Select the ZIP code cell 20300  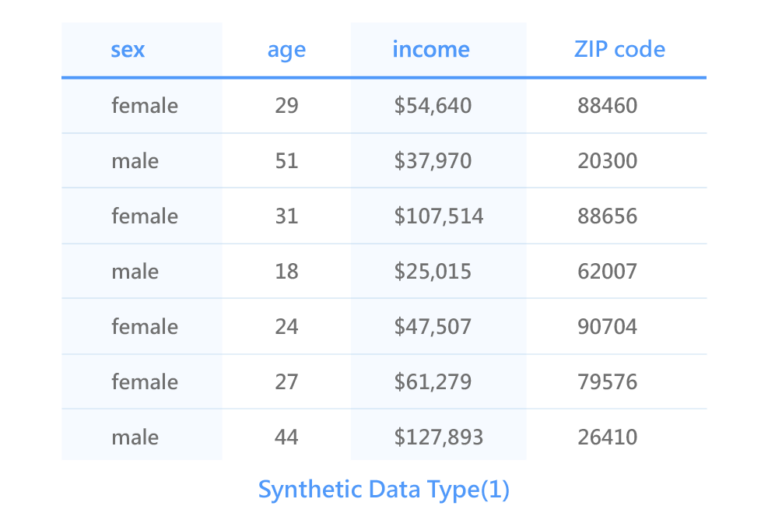click(x=607, y=161)
